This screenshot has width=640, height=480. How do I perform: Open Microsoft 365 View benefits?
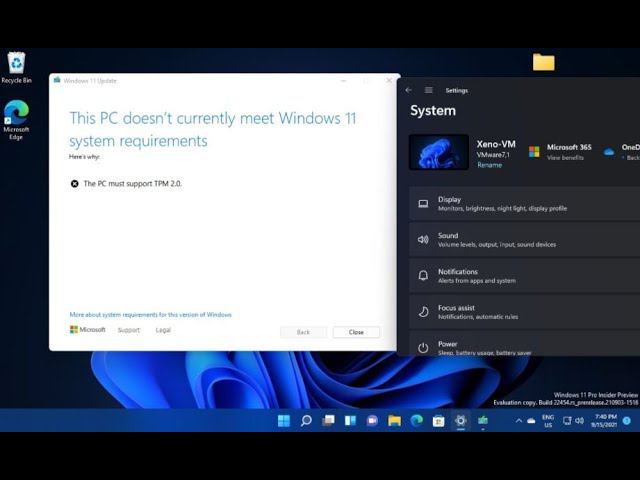click(565, 158)
